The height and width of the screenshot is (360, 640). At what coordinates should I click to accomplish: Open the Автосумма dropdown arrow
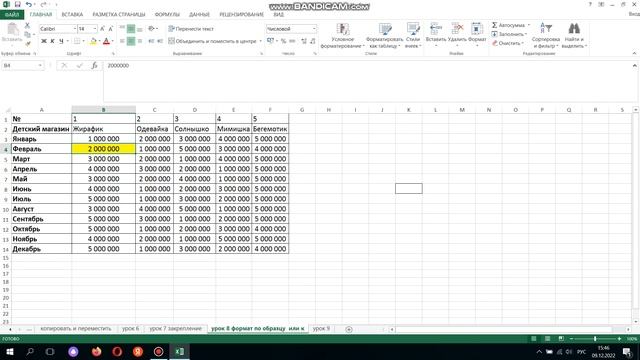[529, 25]
